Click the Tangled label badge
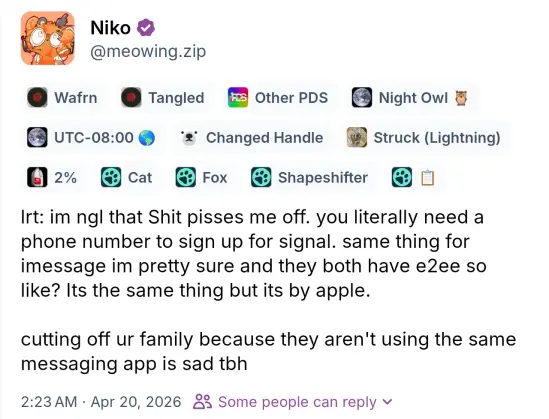 [163, 98]
